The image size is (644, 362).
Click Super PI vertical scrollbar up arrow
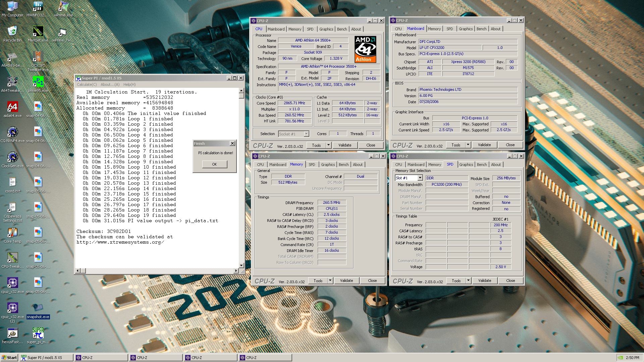click(241, 90)
